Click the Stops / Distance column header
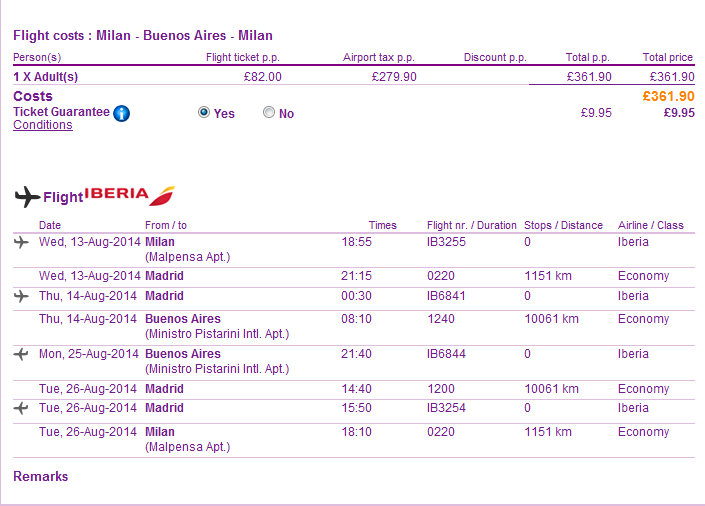Image resolution: width=705 pixels, height=506 pixels. [x=563, y=225]
